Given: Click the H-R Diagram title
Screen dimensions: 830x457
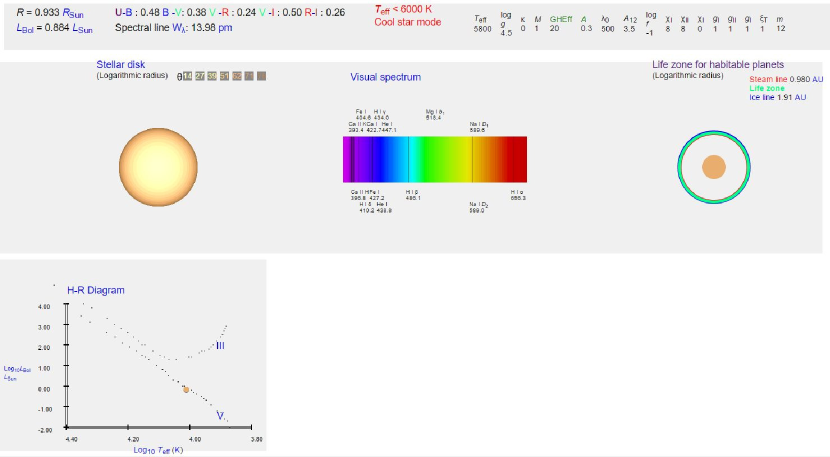Looking at the screenshot, I should 95,290.
